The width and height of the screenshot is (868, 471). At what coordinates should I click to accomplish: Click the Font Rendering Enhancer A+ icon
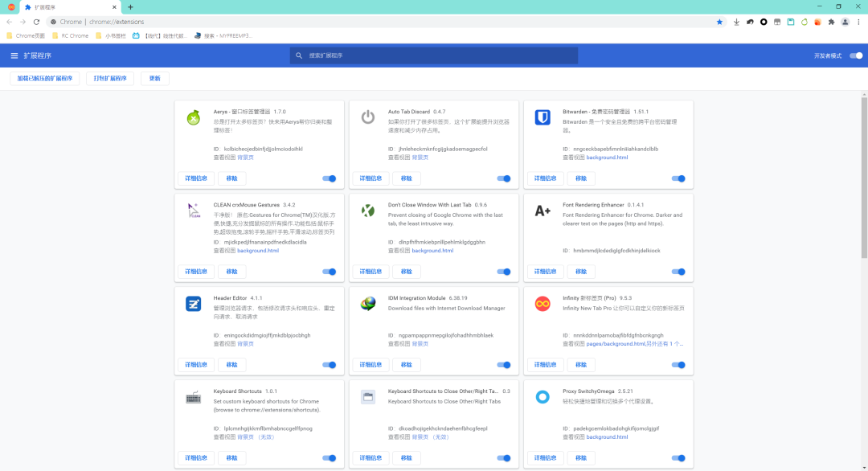542,211
